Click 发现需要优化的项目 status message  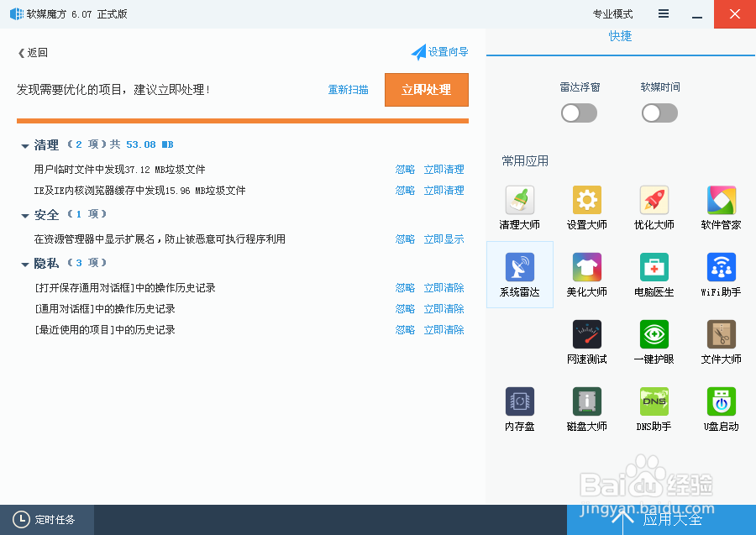tap(113, 90)
